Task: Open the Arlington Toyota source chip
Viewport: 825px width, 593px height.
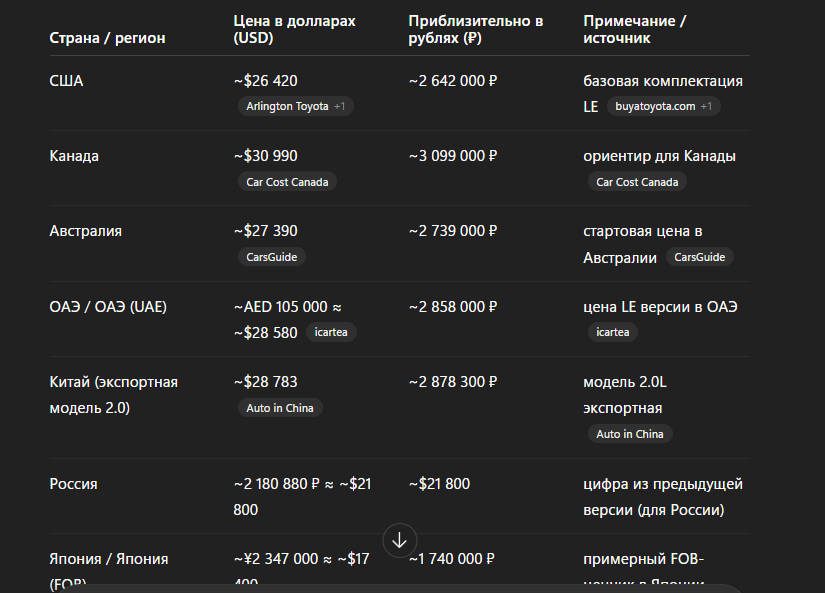Action: (296, 106)
